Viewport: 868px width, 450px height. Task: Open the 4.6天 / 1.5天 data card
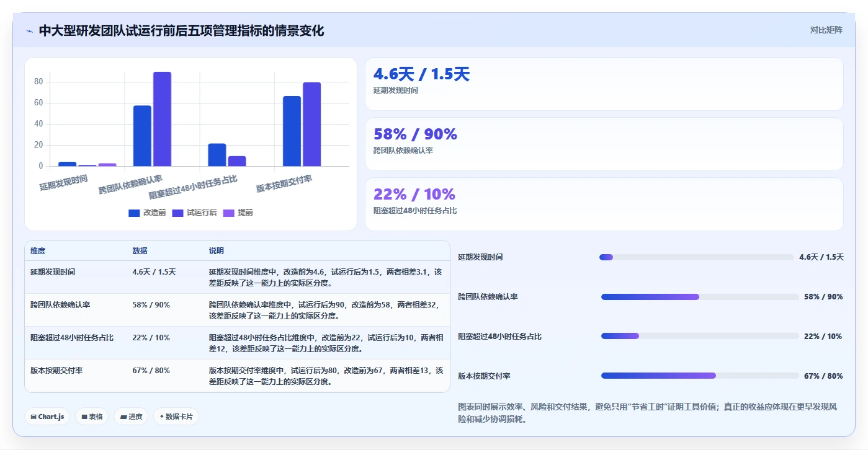[x=604, y=84]
